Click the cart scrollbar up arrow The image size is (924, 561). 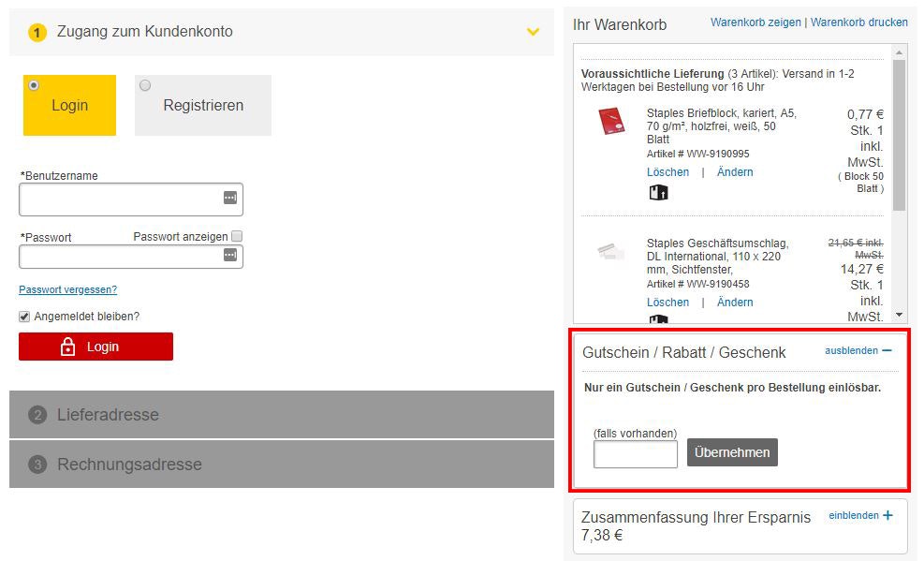[900, 53]
